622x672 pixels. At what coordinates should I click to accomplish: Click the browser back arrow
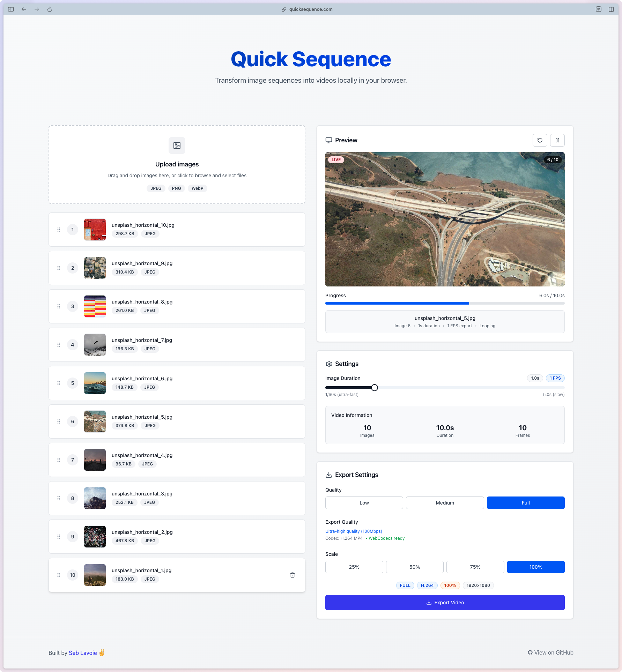[24, 9]
